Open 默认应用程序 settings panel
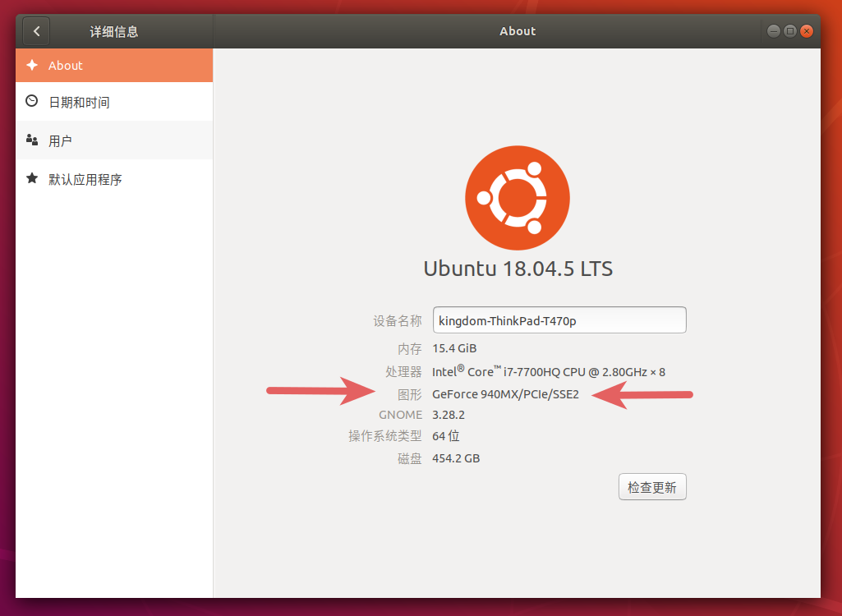 [x=114, y=179]
